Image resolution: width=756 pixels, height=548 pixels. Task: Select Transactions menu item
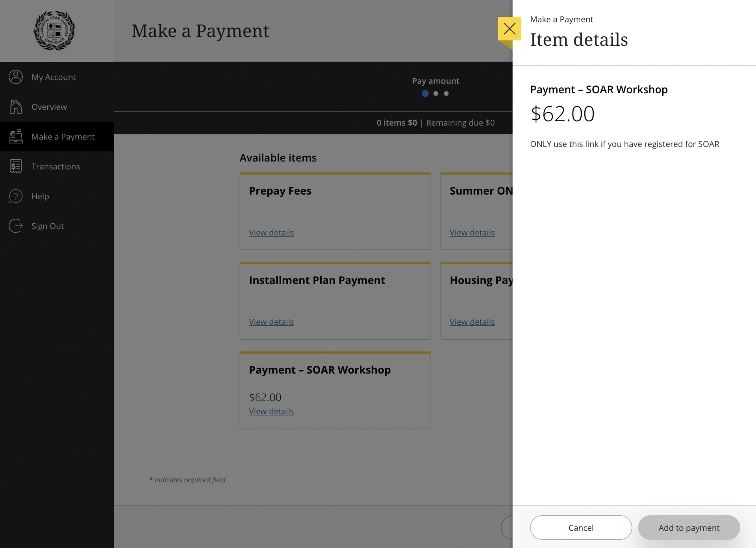click(56, 166)
